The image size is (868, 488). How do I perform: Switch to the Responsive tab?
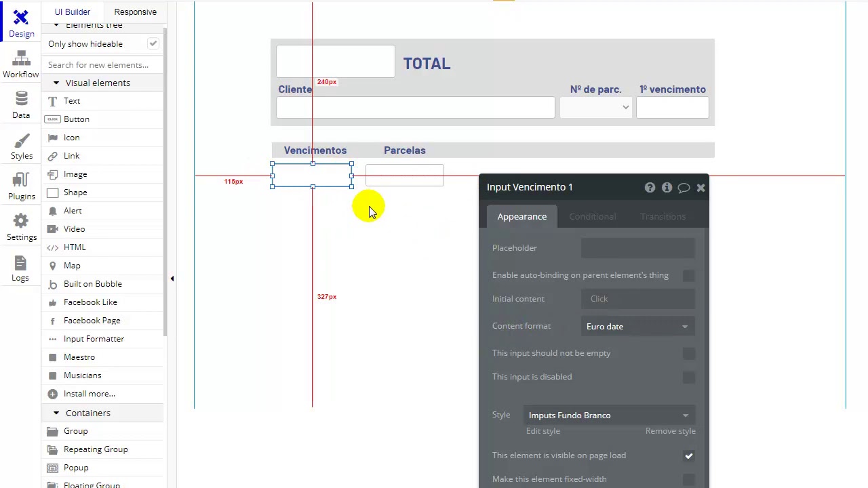pos(135,12)
